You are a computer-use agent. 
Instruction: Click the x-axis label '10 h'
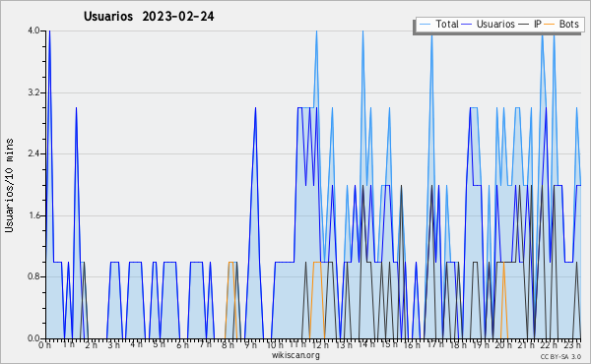coord(275,345)
